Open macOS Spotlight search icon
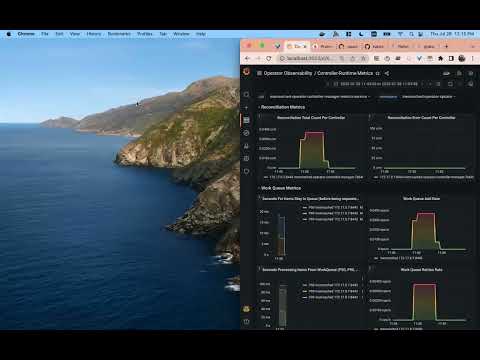Screen dimensions: 480x360 pyautogui.click(x=411, y=34)
